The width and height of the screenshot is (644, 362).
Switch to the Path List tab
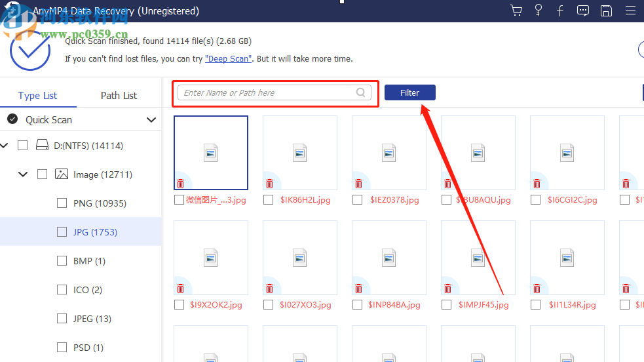[x=119, y=95]
